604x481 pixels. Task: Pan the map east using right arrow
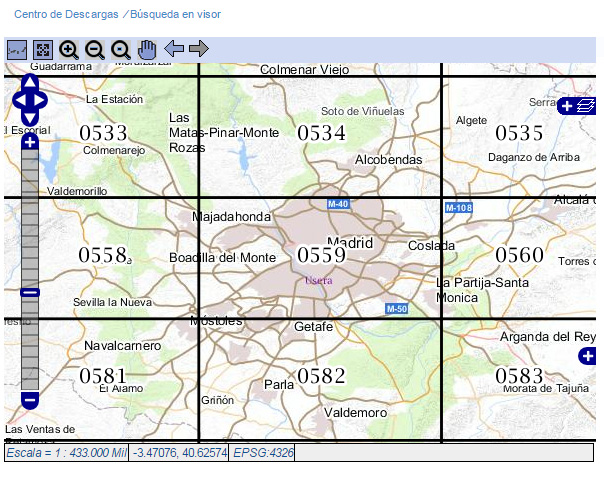coord(42,100)
